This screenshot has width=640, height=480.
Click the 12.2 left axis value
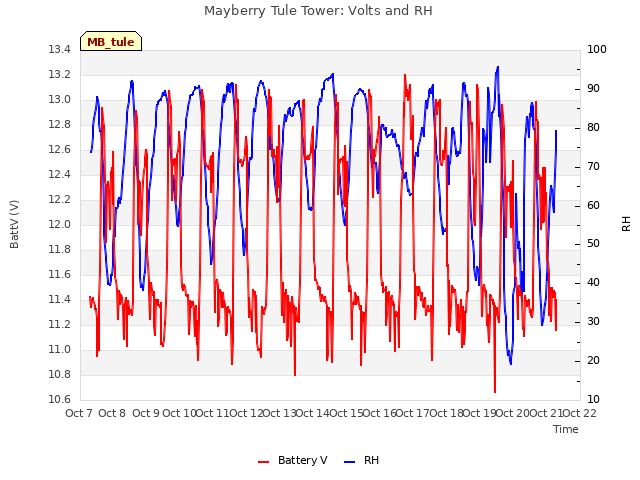[60, 200]
